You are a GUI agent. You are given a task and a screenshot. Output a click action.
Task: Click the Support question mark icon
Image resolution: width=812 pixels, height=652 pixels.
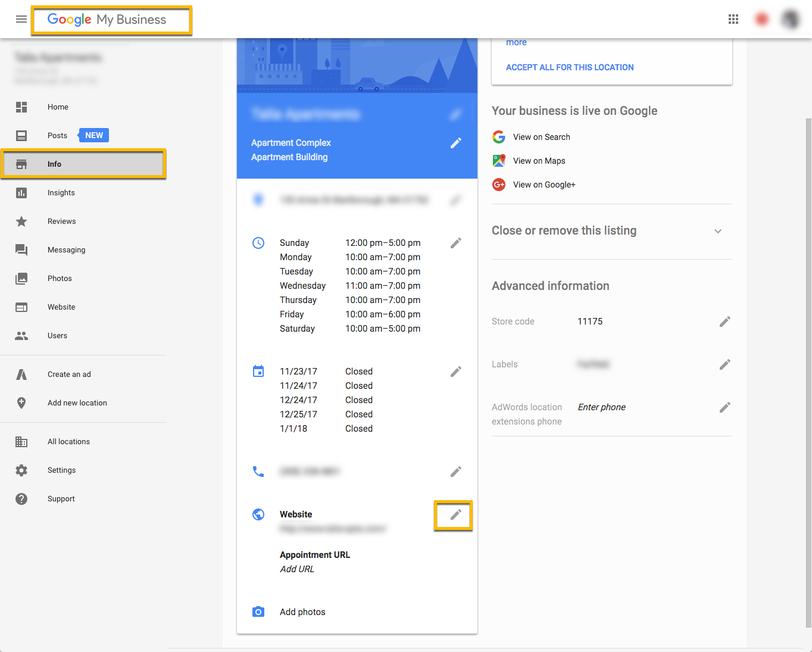(21, 499)
